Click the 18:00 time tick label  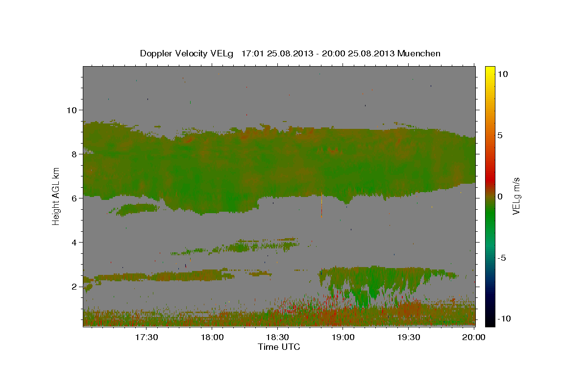point(212,337)
